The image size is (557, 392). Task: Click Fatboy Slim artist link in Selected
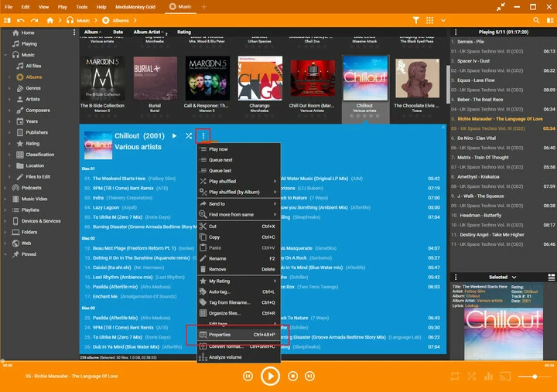[x=474, y=291]
